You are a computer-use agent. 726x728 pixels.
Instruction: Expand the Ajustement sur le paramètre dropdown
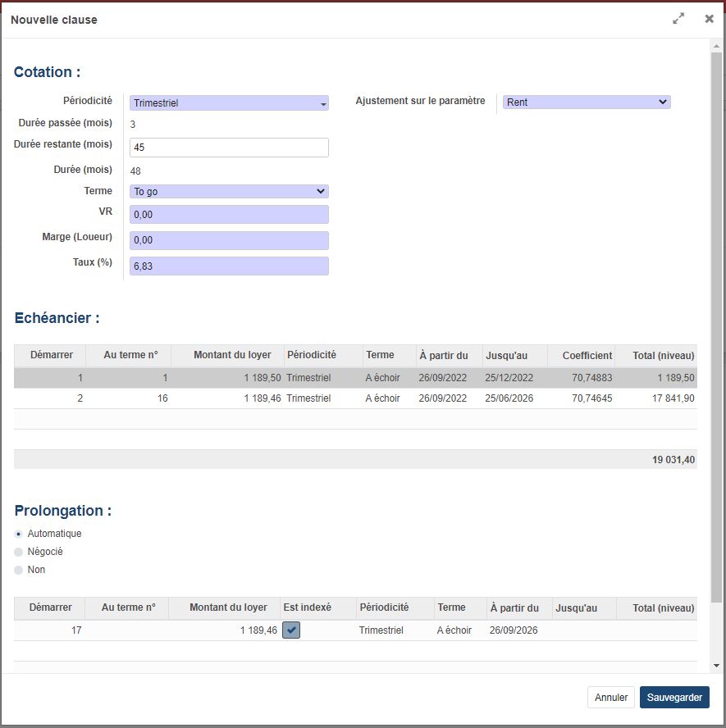pyautogui.click(x=587, y=102)
